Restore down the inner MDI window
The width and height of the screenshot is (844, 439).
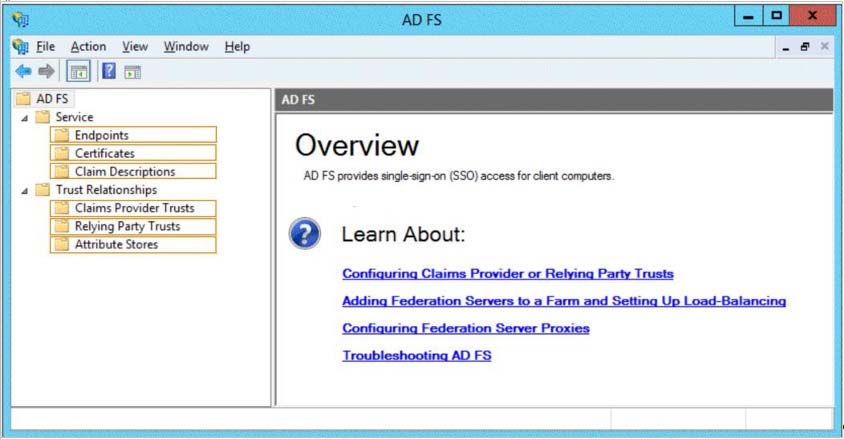click(x=805, y=47)
